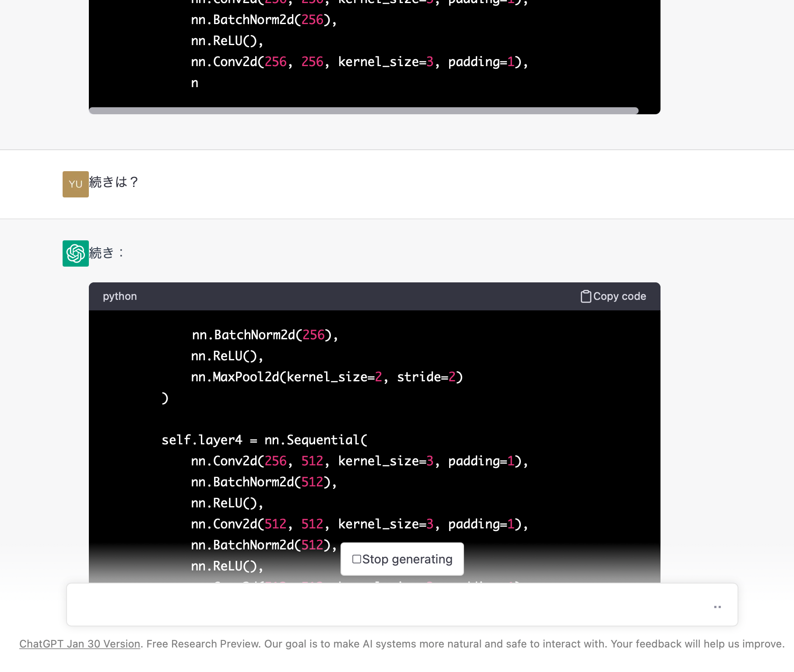Select the user message 続きは？
This screenshot has height=672, width=794.
pos(113,183)
